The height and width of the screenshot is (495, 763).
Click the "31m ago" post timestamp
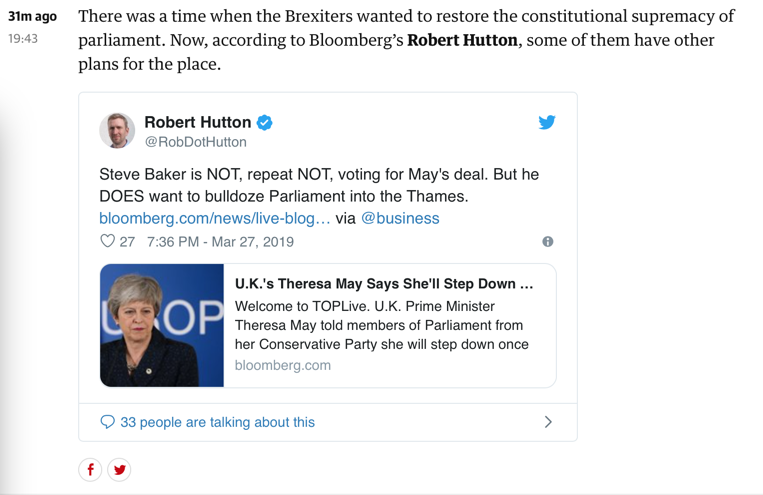pos(32,17)
